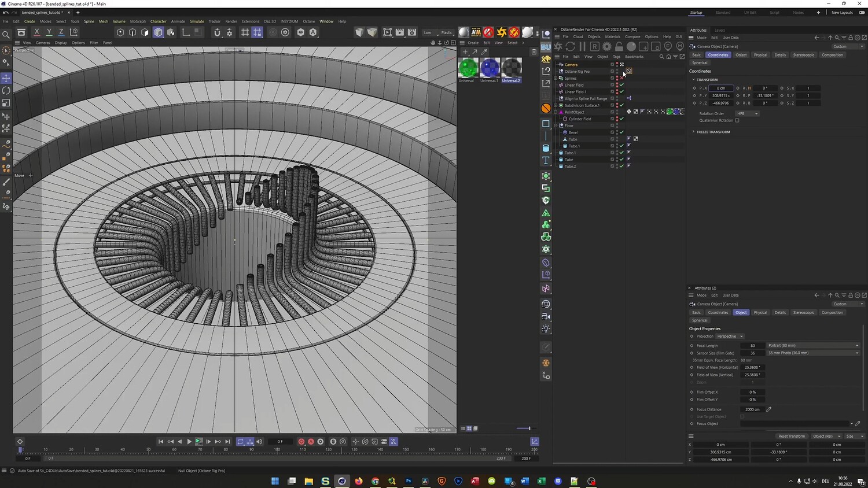Screen dimensions: 868x488
Task: Toggle Camera layer checkbox in Object Manager
Action: pos(613,65)
